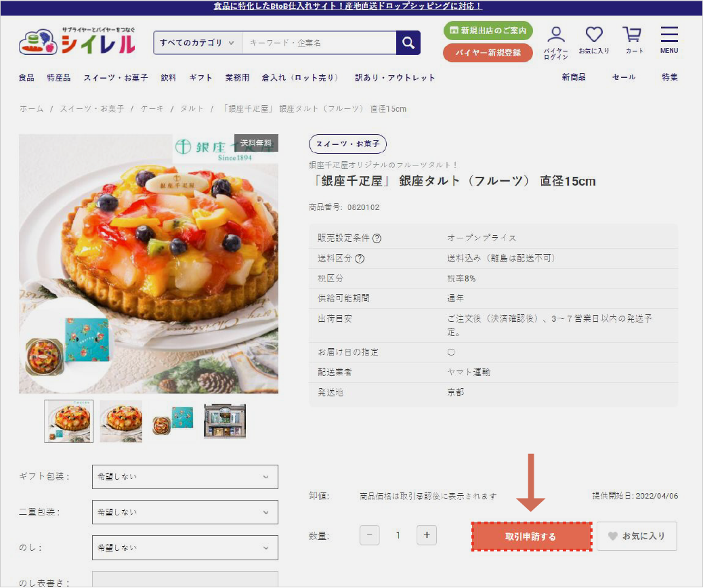
Task: Open favorites heart icon in header
Action: pyautogui.click(x=594, y=35)
